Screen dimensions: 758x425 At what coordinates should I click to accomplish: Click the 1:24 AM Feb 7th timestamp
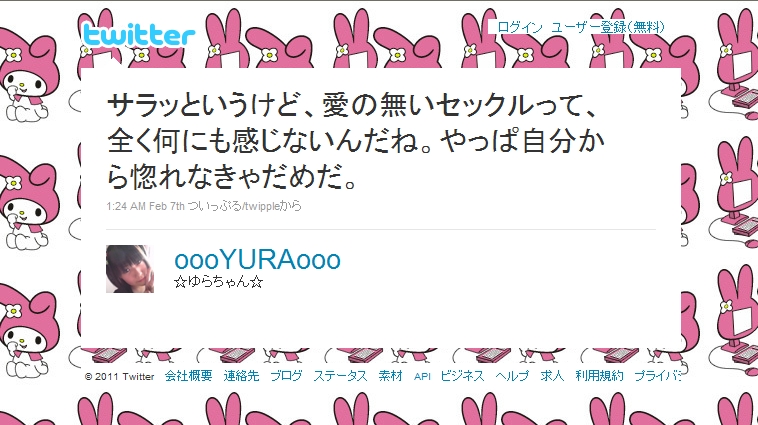click(146, 206)
